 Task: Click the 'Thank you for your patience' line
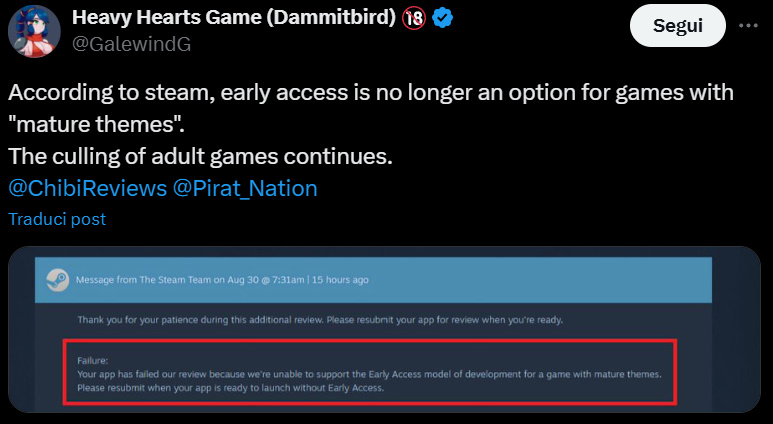pyautogui.click(x=320, y=320)
